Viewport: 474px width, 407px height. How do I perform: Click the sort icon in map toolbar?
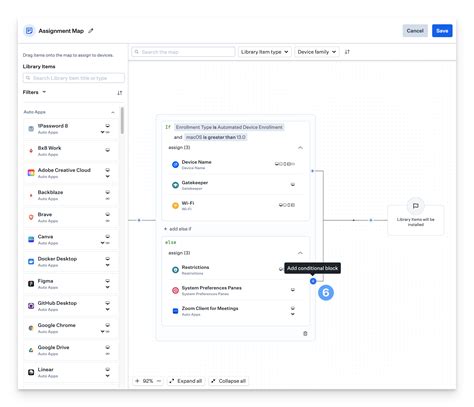pos(347,52)
